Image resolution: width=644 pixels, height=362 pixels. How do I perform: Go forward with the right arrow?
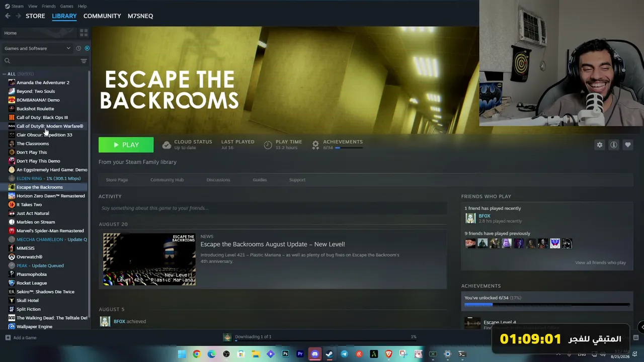pyautogui.click(x=18, y=16)
